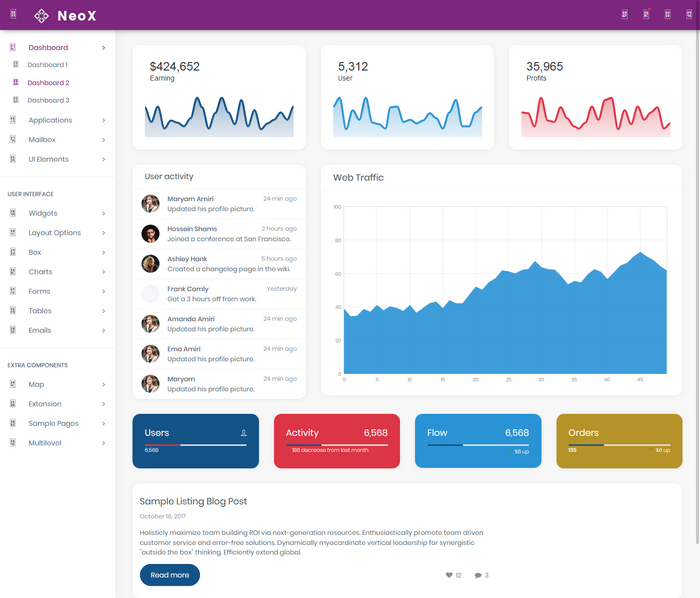
Task: Open the Extension menu label
Action: (45, 404)
